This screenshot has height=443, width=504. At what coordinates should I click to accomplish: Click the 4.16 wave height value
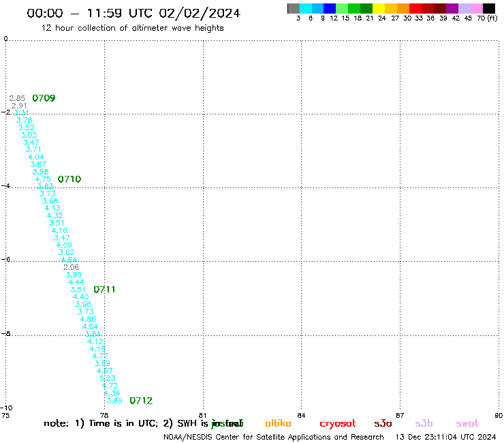click(x=59, y=230)
